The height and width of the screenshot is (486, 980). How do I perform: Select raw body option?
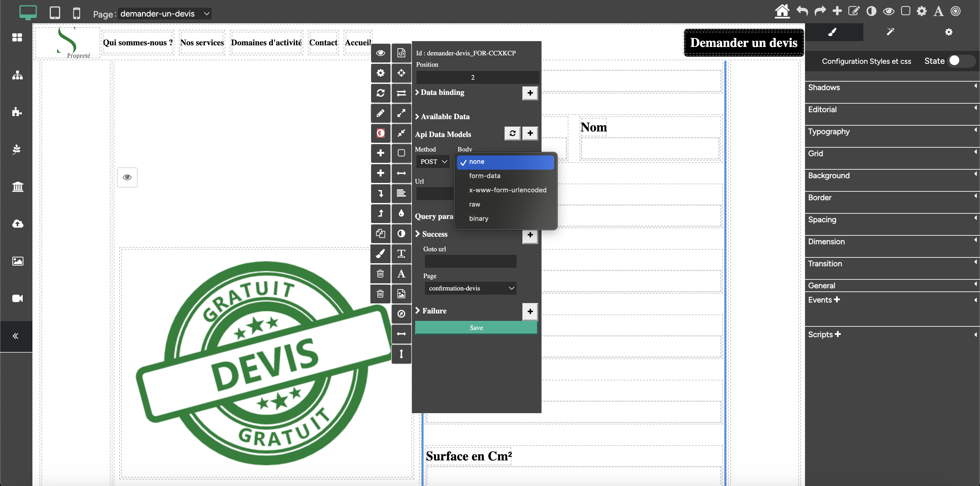click(x=505, y=204)
